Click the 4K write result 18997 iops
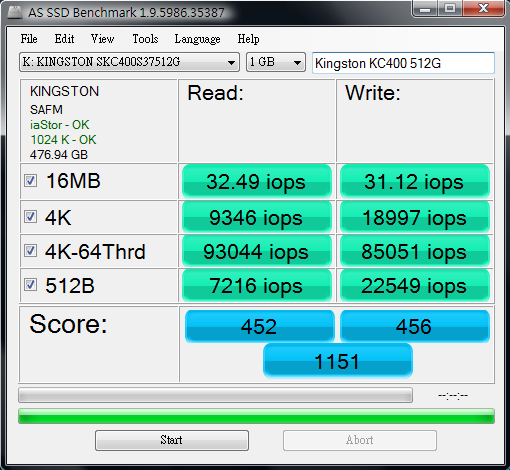510x470 pixels. coord(415,217)
